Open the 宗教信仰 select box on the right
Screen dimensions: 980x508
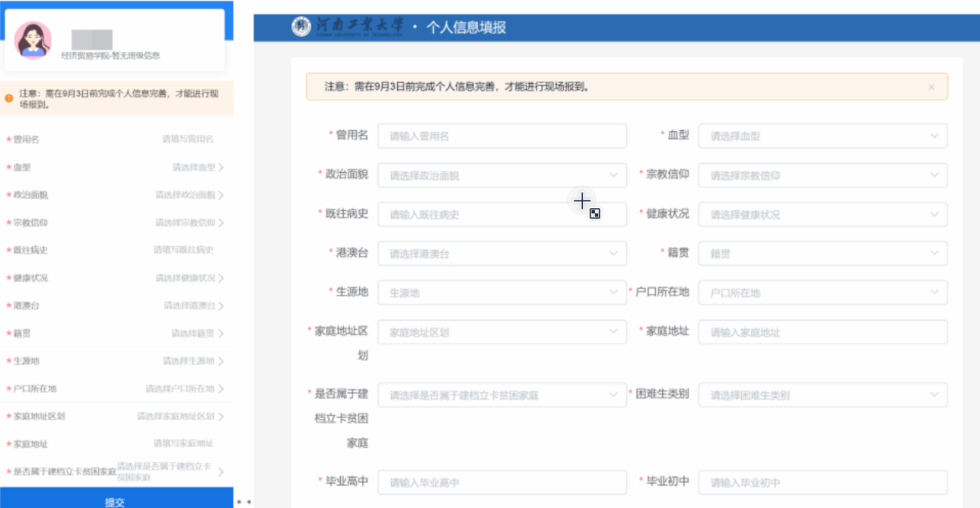coord(822,175)
